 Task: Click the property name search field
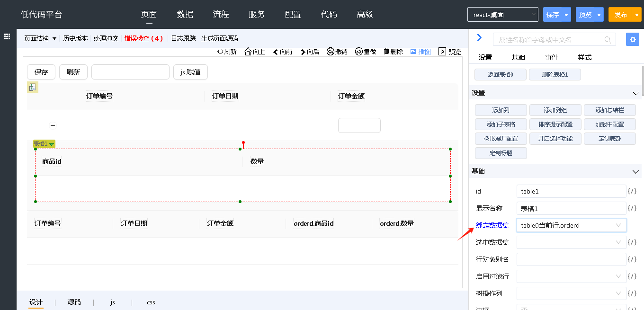555,39
